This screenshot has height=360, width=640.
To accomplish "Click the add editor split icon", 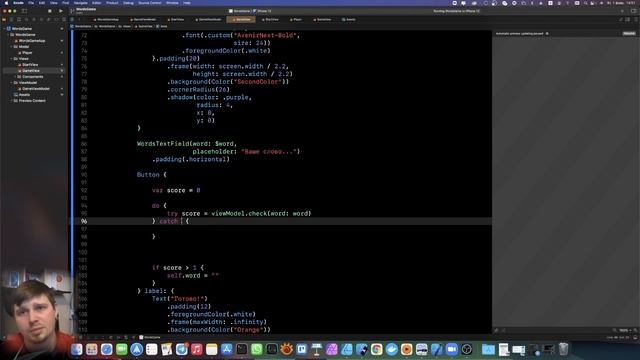I will point(635,19).
